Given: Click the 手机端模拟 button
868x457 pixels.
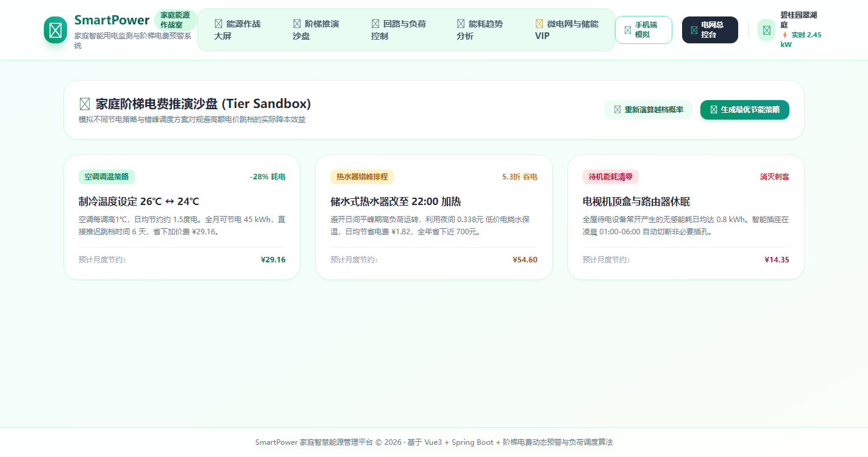Looking at the screenshot, I should tap(644, 30).
